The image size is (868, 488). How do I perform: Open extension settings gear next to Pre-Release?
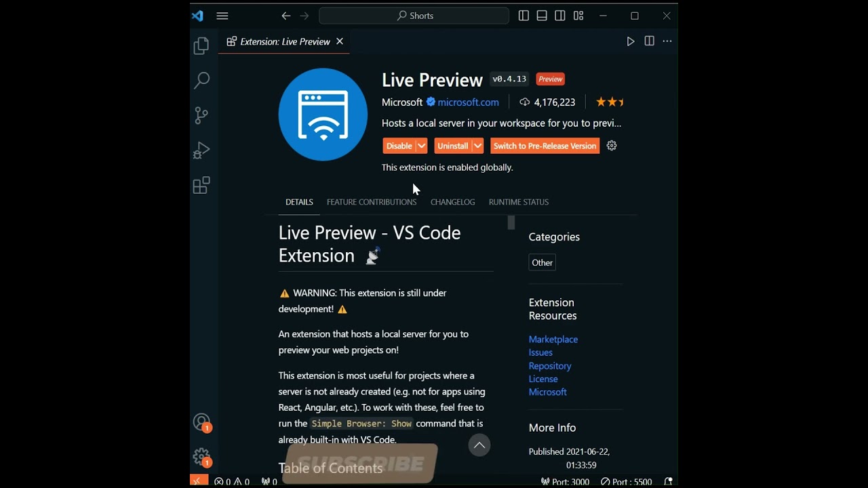[612, 146]
